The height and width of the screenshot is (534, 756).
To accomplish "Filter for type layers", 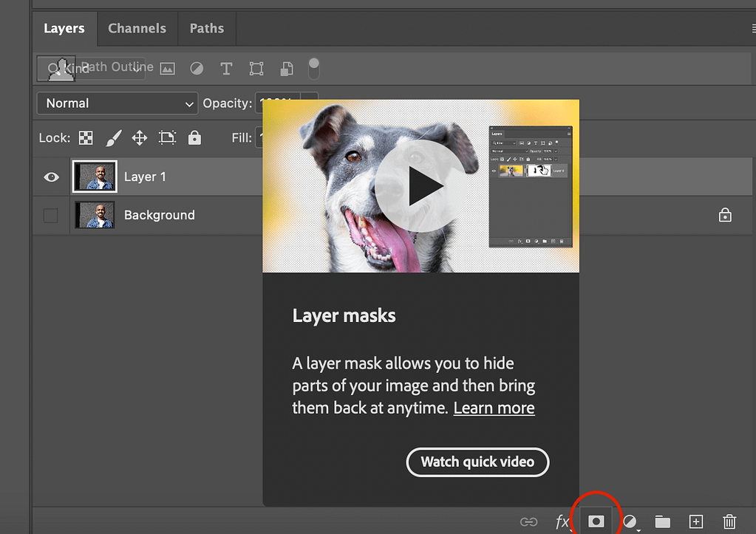I will click(x=226, y=69).
